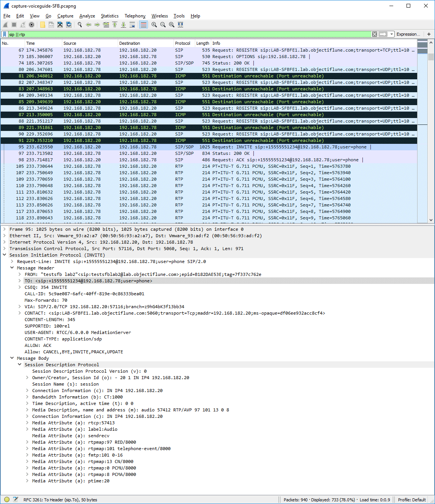The width and height of the screenshot is (435, 504).
Task: Toggle auto-scroll during live capture
Action: click(x=132, y=25)
